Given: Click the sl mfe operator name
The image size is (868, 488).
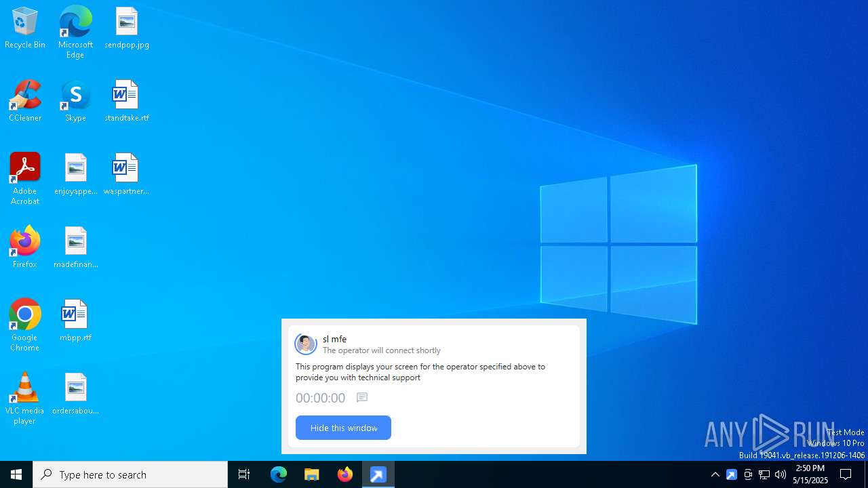Looking at the screenshot, I should click(x=334, y=339).
